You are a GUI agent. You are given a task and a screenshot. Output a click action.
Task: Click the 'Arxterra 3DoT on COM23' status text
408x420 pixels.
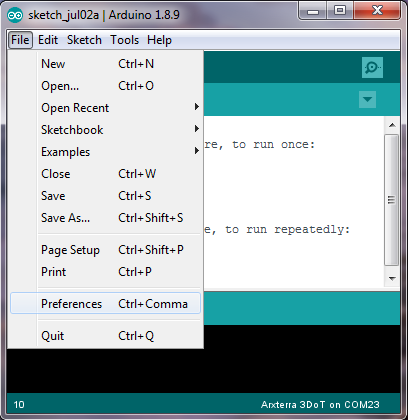pyautogui.click(x=320, y=405)
